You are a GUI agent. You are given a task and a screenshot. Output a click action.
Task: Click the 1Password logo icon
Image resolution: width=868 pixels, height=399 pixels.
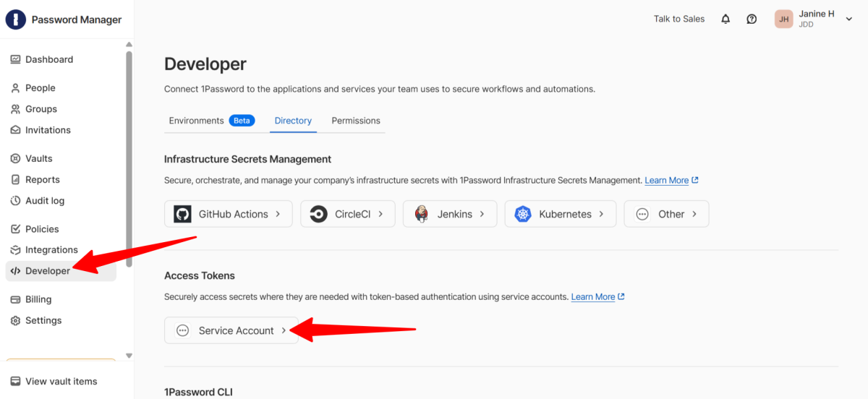point(16,20)
